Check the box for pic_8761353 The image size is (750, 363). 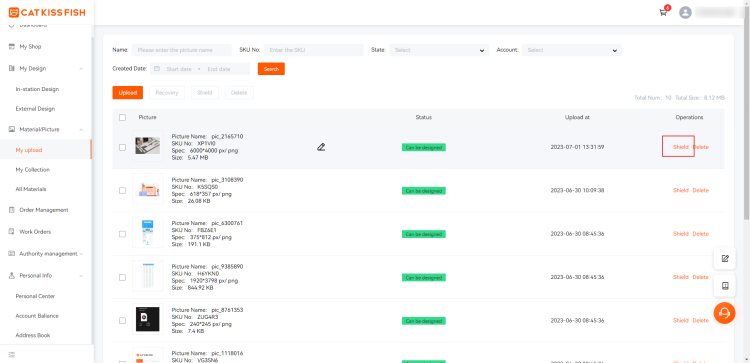(122, 320)
